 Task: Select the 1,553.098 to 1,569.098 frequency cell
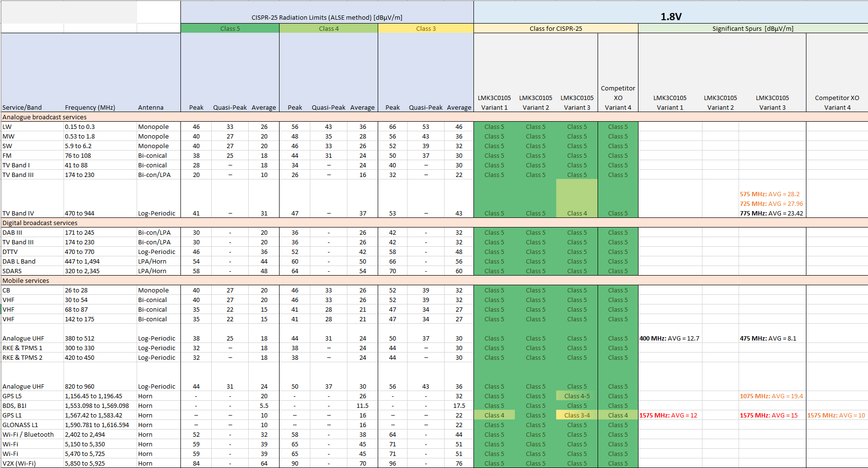click(97, 405)
